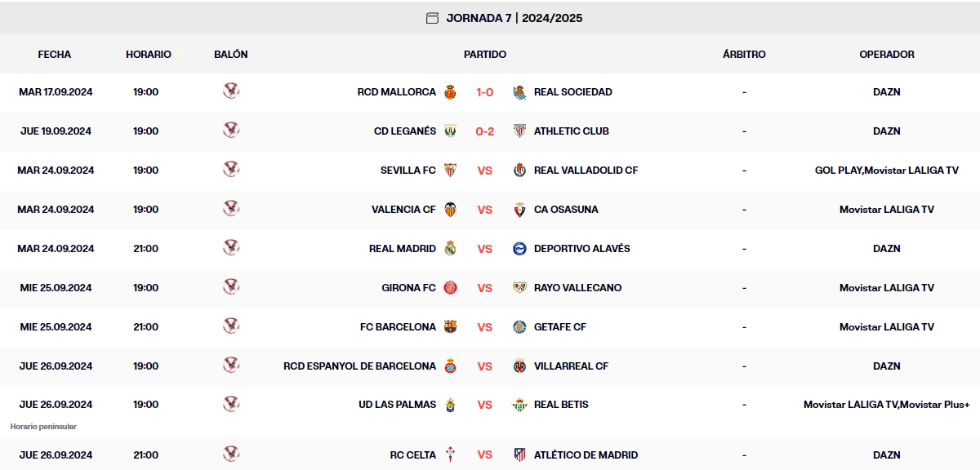Click the OPERADOR column header
This screenshot has width=980, height=470.
click(886, 55)
